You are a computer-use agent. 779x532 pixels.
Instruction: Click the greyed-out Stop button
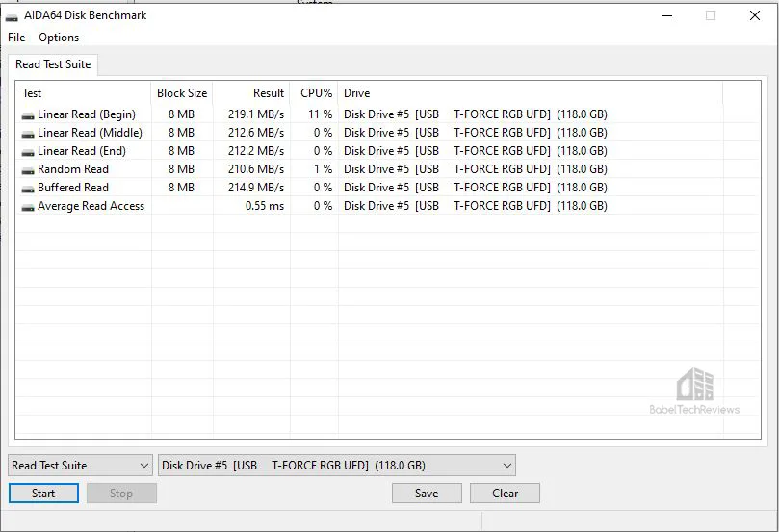pos(121,494)
